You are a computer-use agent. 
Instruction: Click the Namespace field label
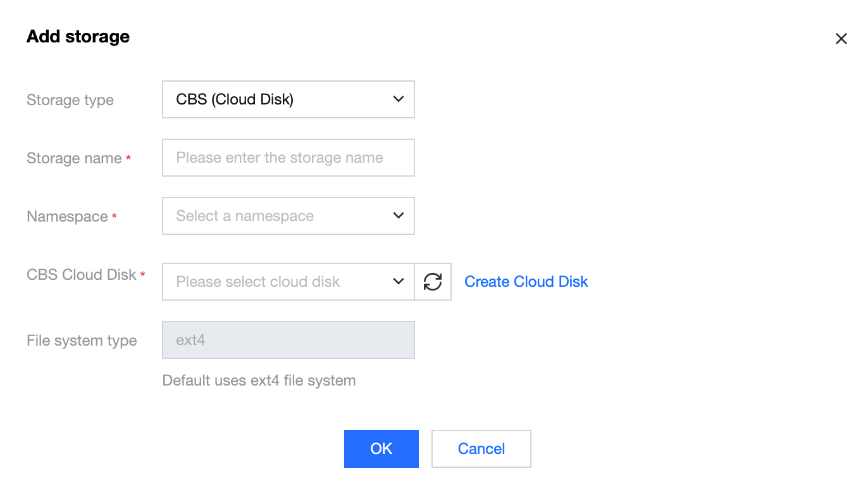click(x=67, y=217)
